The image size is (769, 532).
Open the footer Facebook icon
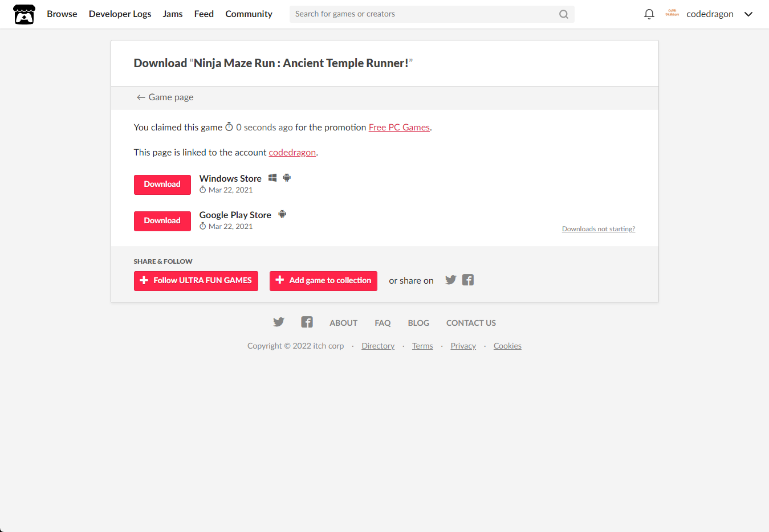[x=307, y=322]
